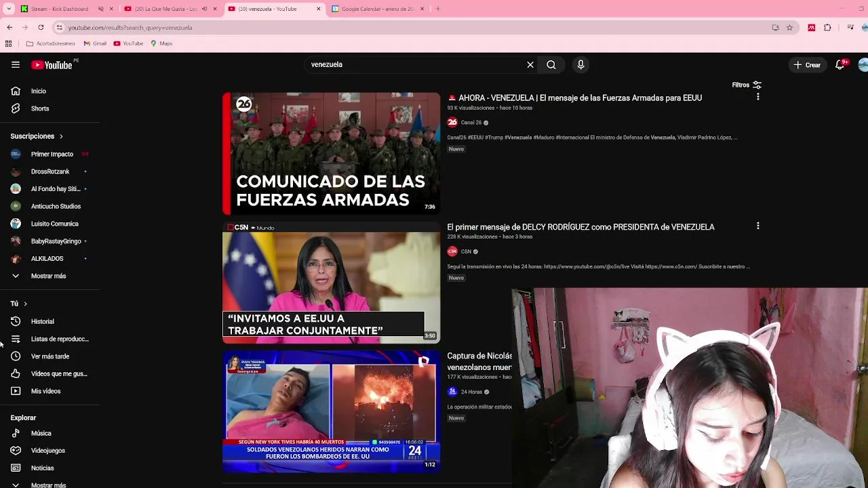
Task: Open the Gmail bookmark
Action: tap(94, 43)
